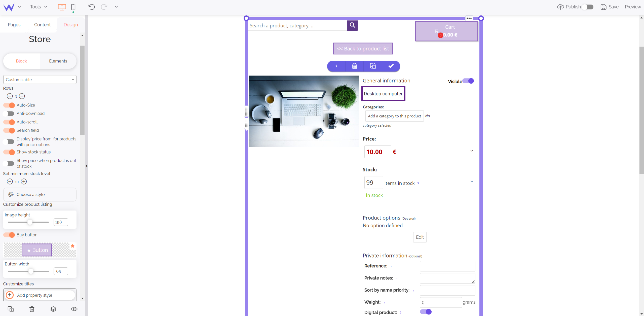Screen dimensions: 644x316
Task: Open layers icon in bottom bar
Action: [53, 309]
